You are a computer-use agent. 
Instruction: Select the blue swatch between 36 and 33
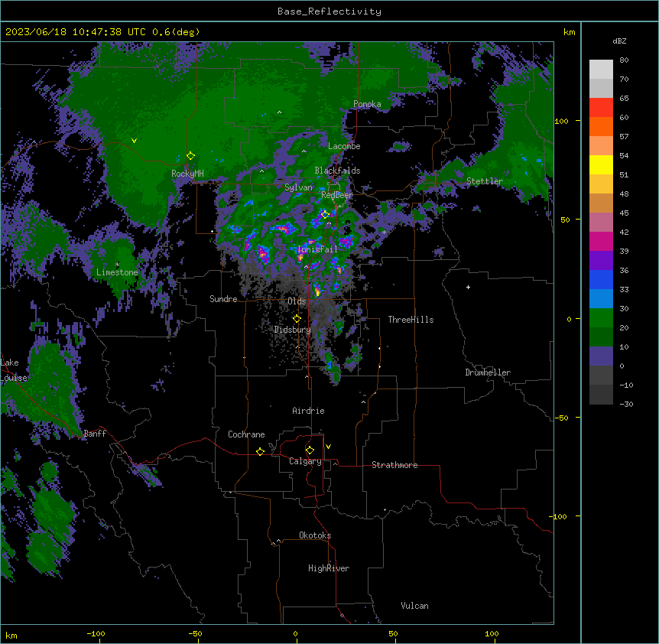click(601, 279)
